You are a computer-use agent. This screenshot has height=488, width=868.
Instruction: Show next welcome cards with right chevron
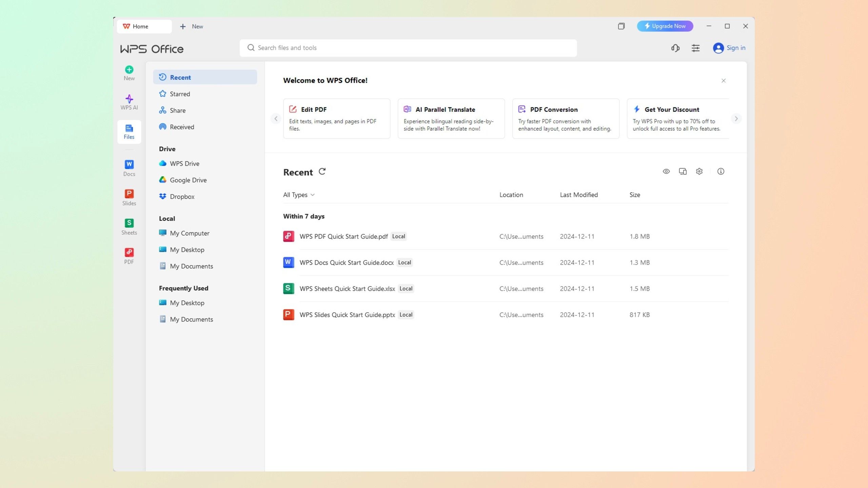736,119
